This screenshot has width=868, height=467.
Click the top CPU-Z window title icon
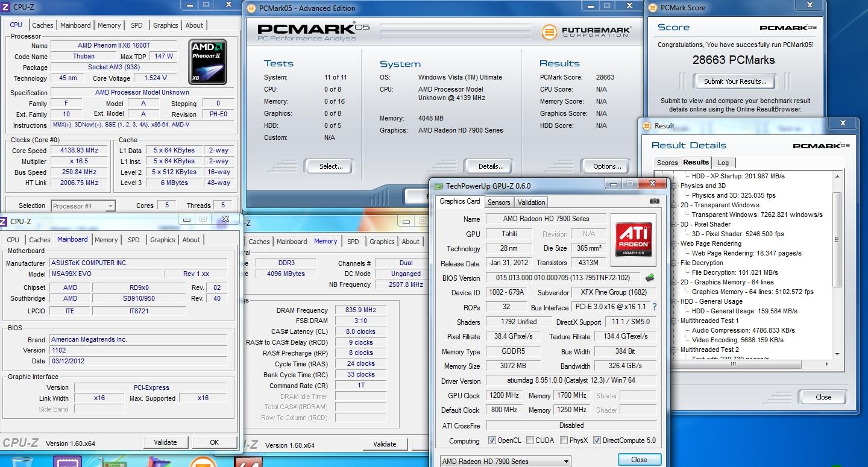point(4,7)
